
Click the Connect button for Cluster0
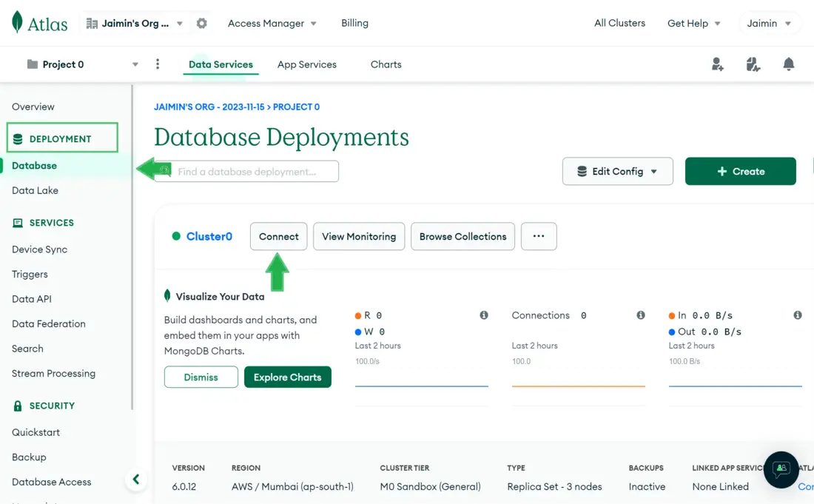coord(278,237)
